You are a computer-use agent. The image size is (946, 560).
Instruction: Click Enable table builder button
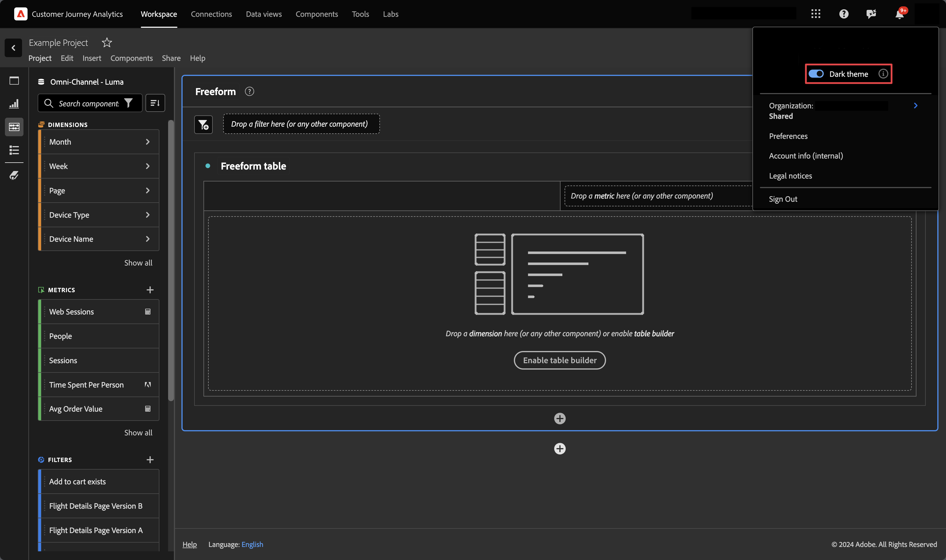pos(560,360)
